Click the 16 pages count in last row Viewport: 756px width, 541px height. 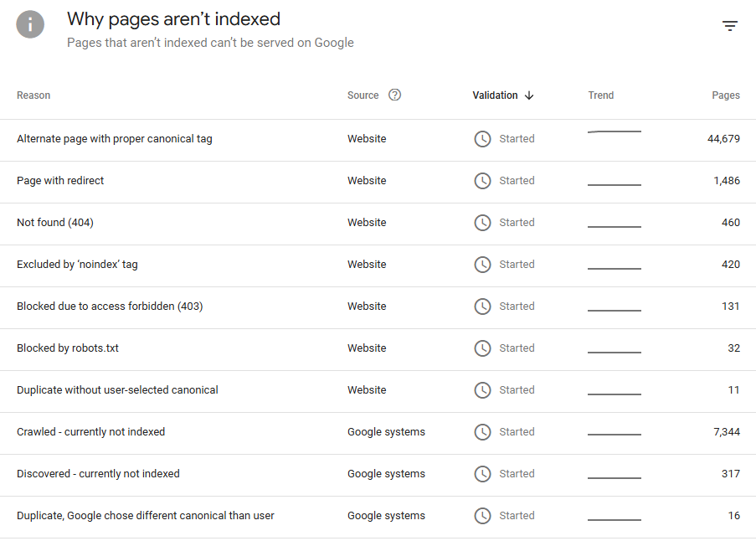[733, 516]
